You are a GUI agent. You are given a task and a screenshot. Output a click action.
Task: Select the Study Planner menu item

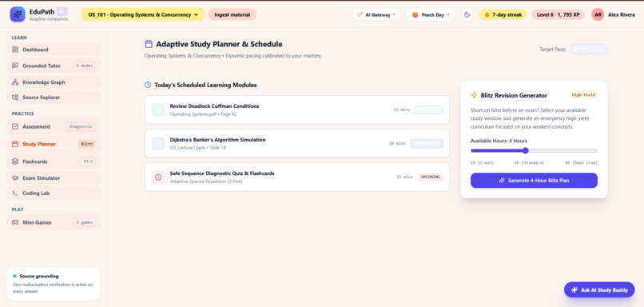pyautogui.click(x=54, y=144)
